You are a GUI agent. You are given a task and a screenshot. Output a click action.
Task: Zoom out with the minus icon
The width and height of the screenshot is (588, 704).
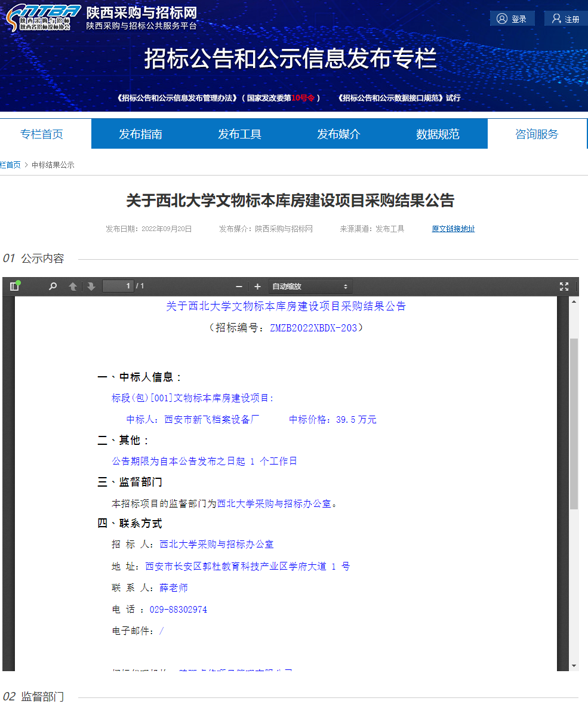pyautogui.click(x=239, y=287)
